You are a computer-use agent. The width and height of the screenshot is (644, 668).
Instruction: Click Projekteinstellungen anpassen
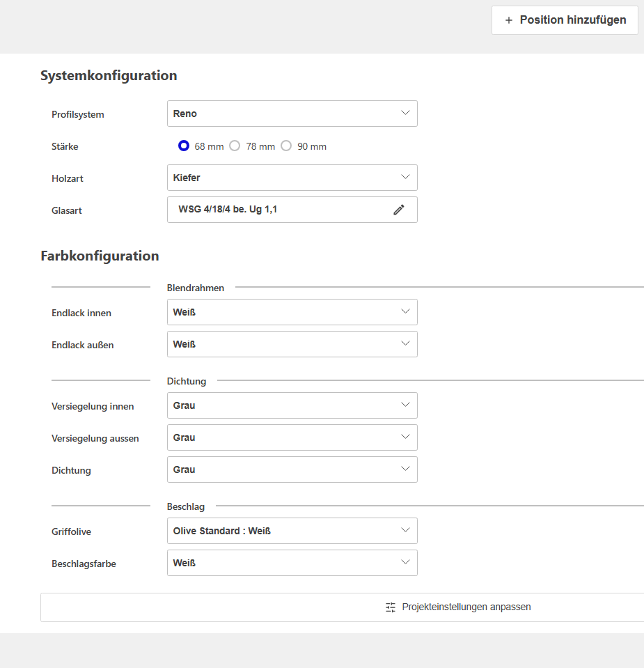point(466,607)
